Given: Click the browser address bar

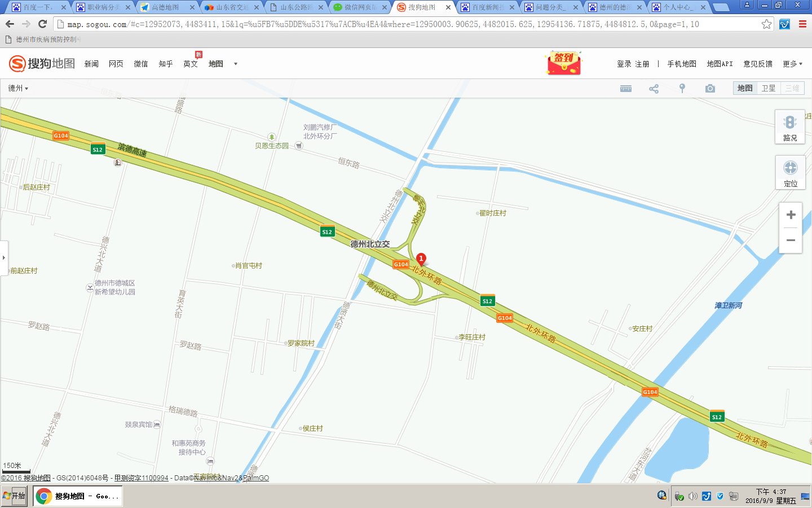Looking at the screenshot, I should (395, 24).
